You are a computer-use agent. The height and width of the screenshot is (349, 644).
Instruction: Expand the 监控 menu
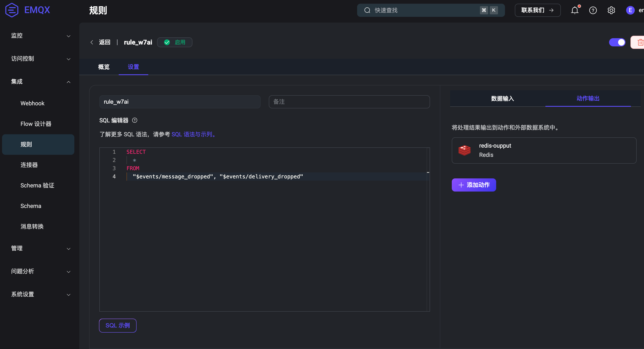tap(40, 36)
